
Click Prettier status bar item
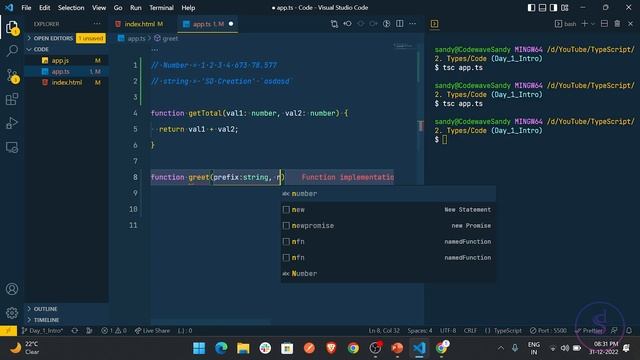pyautogui.click(x=589, y=331)
